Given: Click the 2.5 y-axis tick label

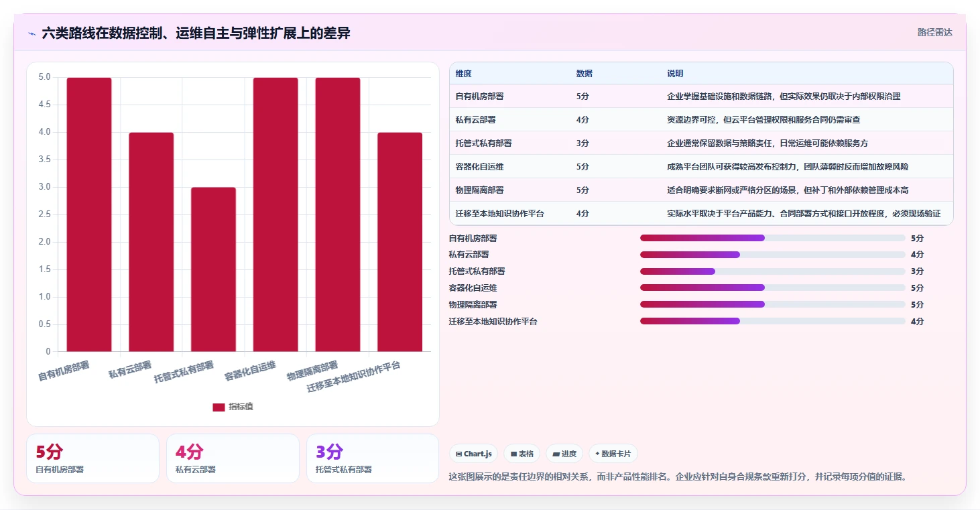Looking at the screenshot, I should click(x=44, y=214).
